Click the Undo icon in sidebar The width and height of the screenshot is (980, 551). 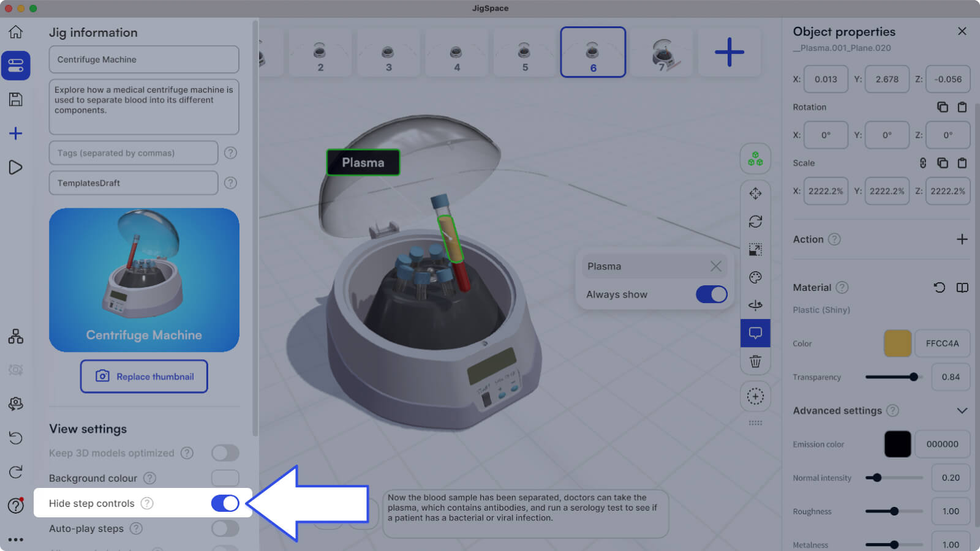pos(16,438)
